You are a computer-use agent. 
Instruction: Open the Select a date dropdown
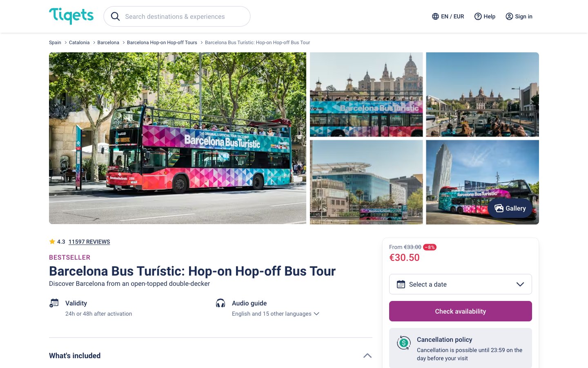tap(460, 284)
